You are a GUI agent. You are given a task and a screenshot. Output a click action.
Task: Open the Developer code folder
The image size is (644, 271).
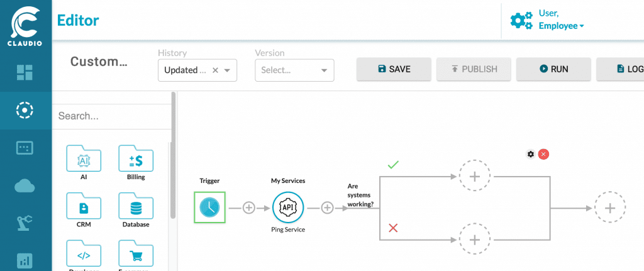tap(84, 254)
